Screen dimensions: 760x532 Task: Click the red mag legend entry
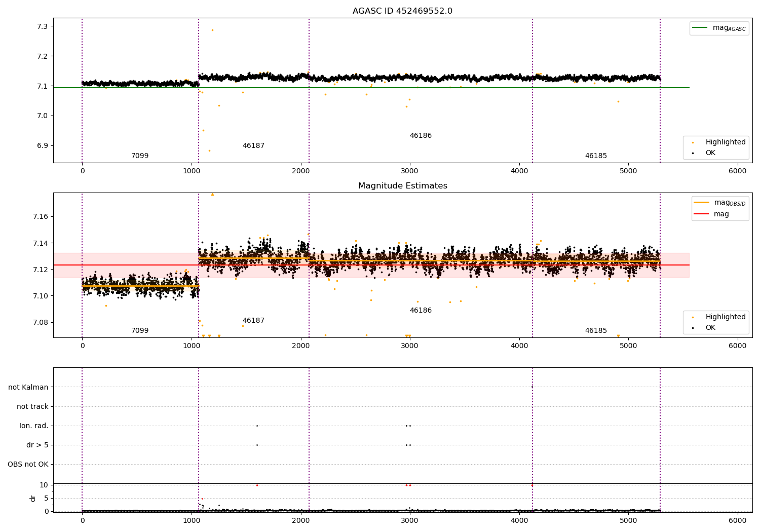[712, 214]
